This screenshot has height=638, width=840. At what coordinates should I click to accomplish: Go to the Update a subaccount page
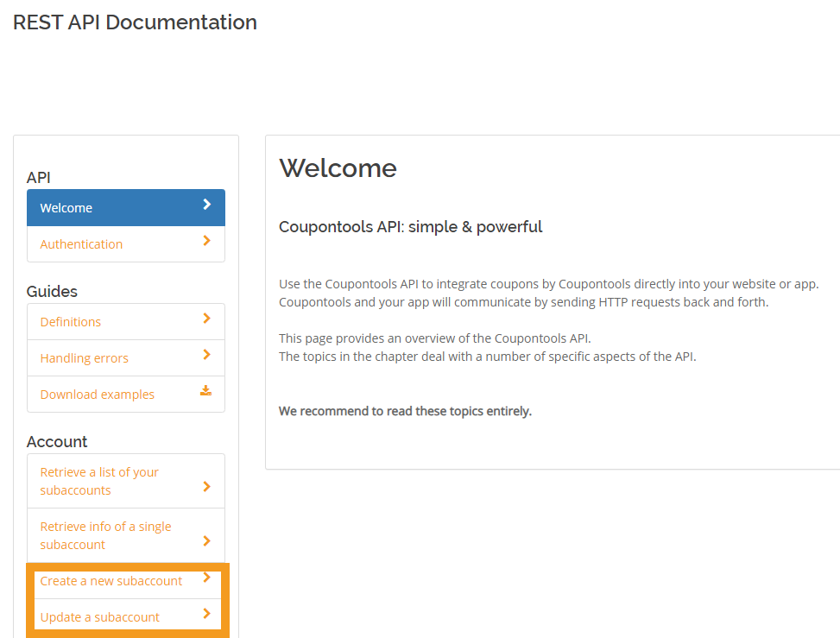[99, 617]
